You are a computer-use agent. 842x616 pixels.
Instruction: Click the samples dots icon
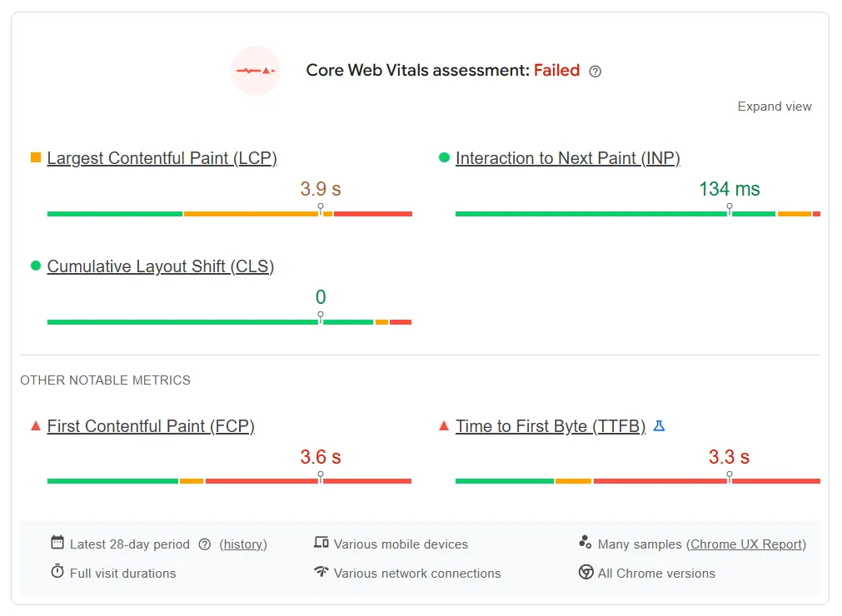click(585, 543)
